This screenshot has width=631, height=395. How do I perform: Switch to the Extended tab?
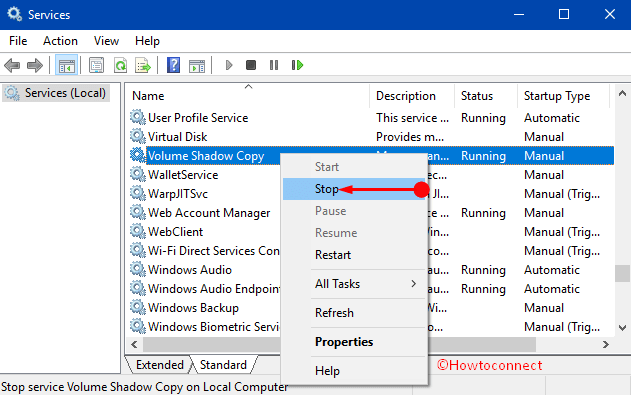[159, 365]
